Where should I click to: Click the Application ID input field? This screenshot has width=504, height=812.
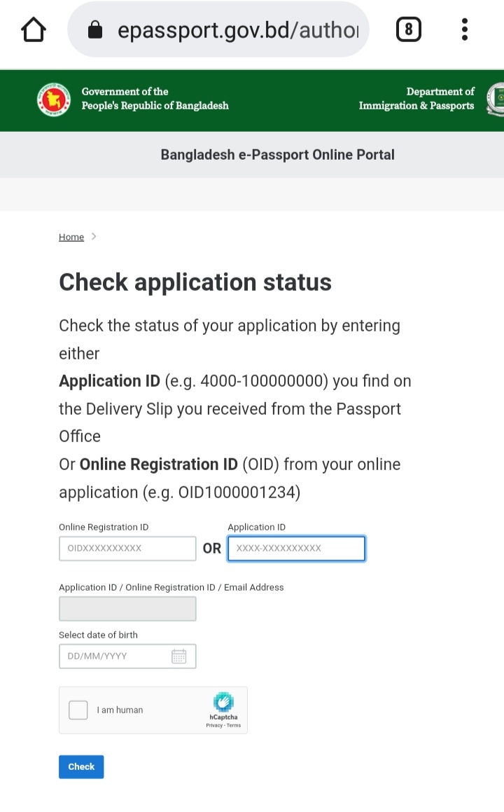[x=296, y=549]
